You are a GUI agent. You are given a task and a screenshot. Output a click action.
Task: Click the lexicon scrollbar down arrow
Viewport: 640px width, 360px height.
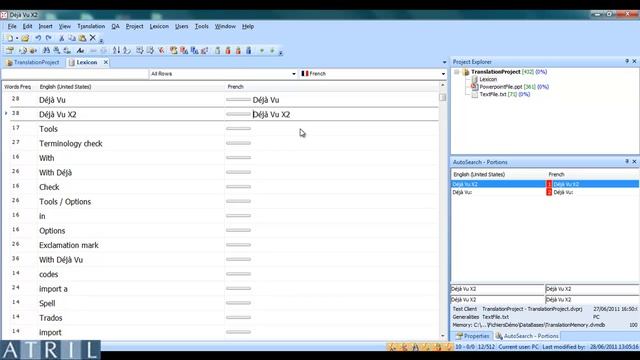[x=442, y=336]
